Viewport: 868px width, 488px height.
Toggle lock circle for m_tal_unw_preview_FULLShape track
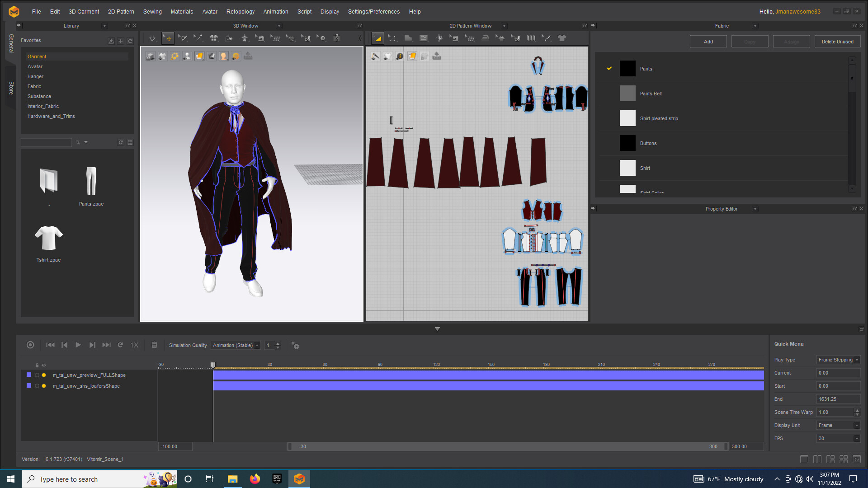tap(37, 375)
